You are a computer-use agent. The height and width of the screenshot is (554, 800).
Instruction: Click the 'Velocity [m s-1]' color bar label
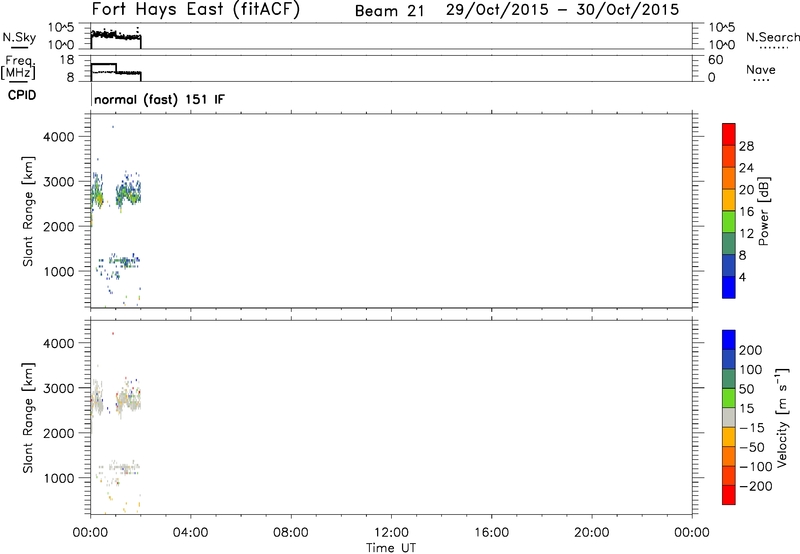[x=782, y=417]
